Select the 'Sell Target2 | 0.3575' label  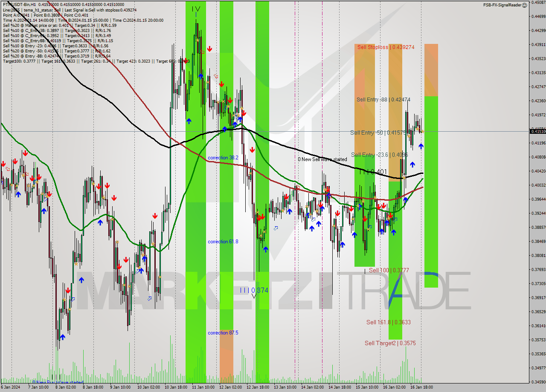(x=390, y=343)
